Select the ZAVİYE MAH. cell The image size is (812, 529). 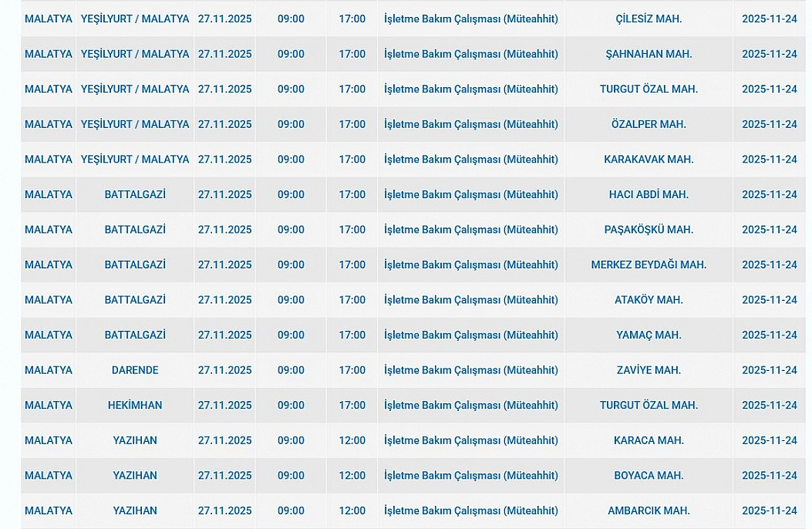tap(649, 370)
